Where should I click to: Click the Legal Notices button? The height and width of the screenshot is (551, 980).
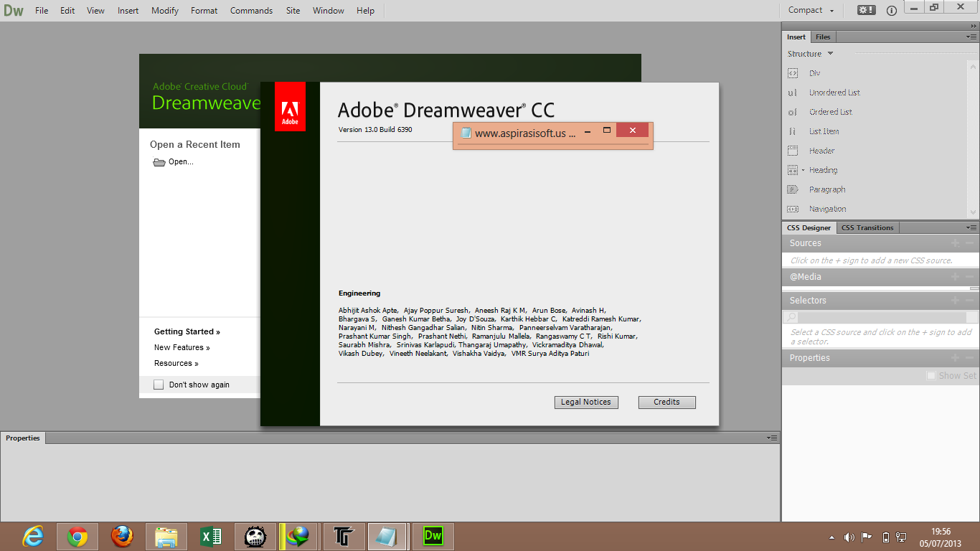coord(586,402)
